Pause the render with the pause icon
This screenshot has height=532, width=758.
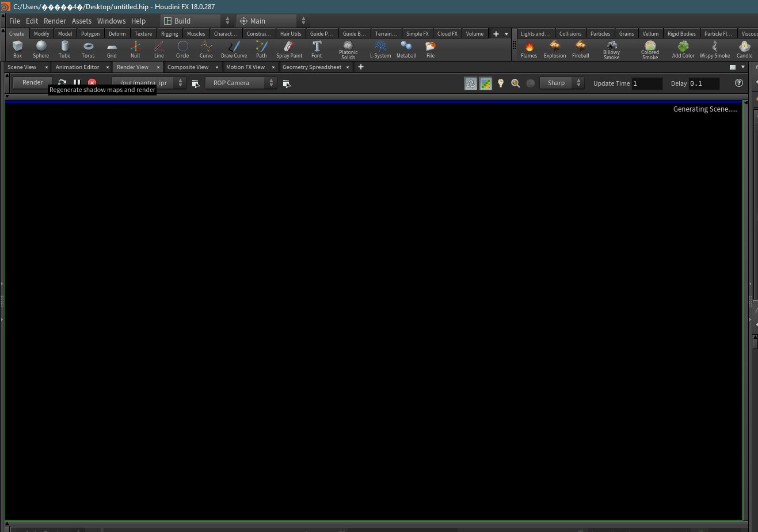pyautogui.click(x=77, y=83)
